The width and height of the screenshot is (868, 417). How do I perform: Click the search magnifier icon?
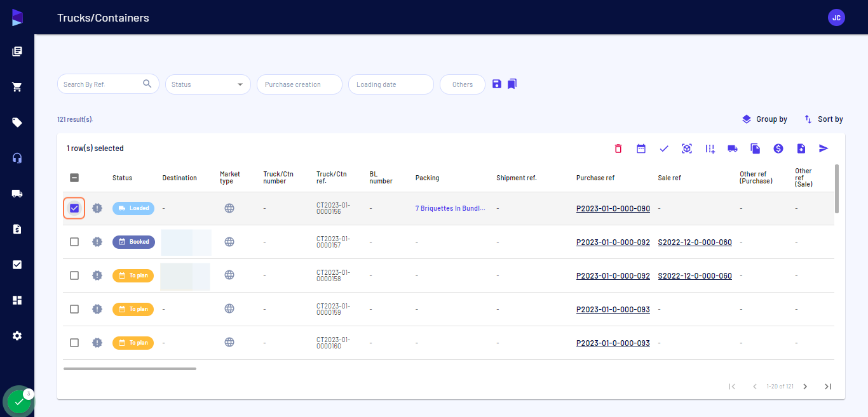click(x=147, y=84)
